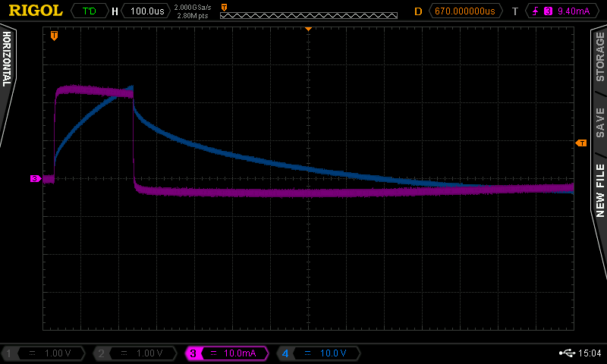Image resolution: width=607 pixels, height=364 pixels.
Task: Click the orange trigger level arrow on right edge
Action: 581,143
